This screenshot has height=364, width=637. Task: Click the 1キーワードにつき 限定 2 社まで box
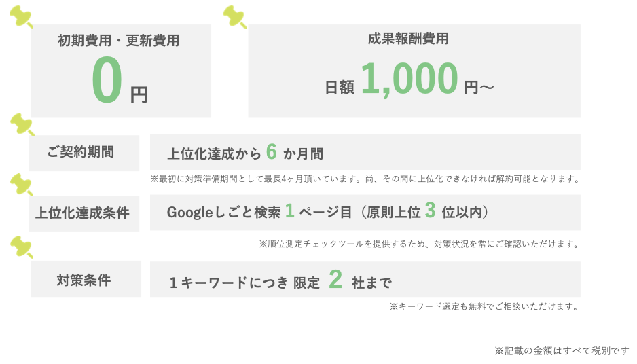click(365, 280)
